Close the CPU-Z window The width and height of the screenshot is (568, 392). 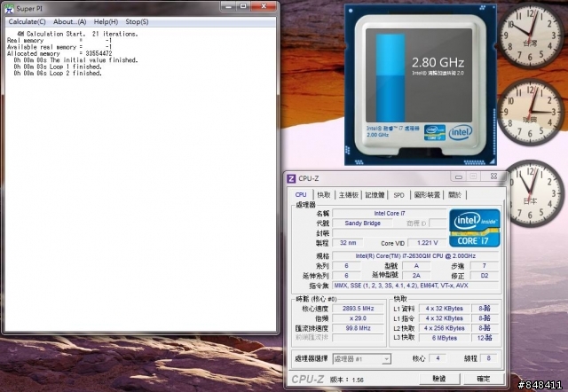click(493, 176)
